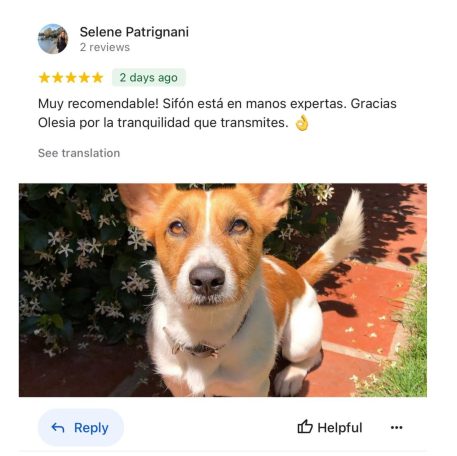Click the word 'Gracias' in the review
The image size is (457, 456).
[374, 104]
